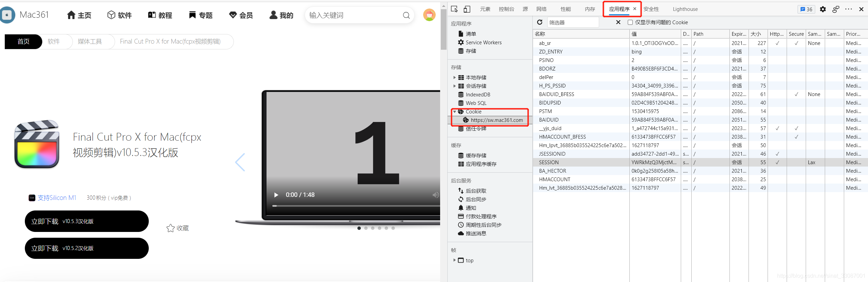Viewport: 868px width, 282px height.
Task: Play the preview video
Action: [276, 195]
